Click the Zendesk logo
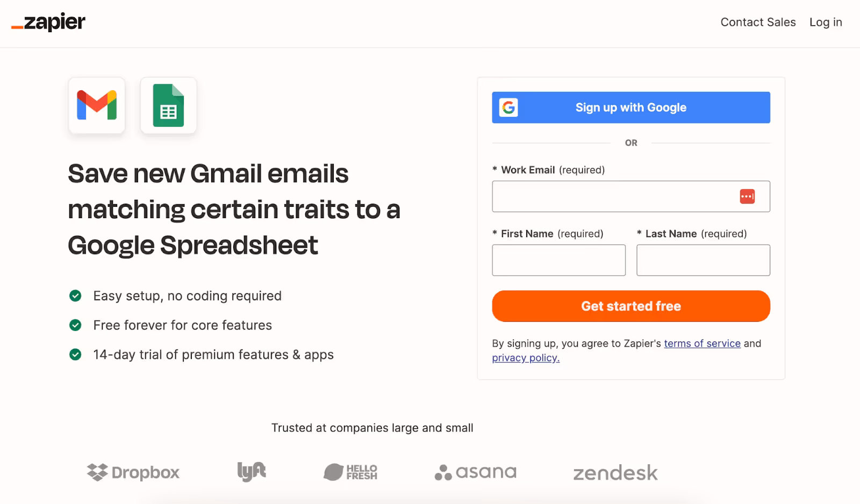860x504 pixels. tap(615, 473)
